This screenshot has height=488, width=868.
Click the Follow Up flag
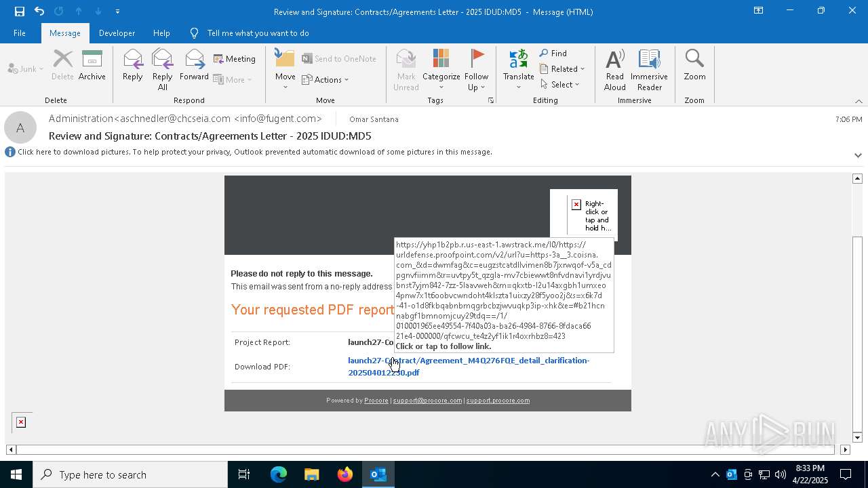(477, 70)
